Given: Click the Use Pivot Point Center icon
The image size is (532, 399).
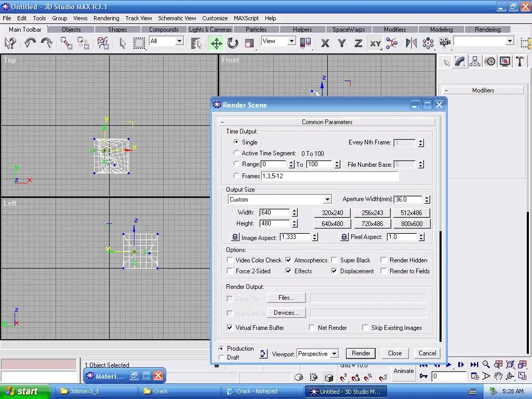Looking at the screenshot, I should pyautogui.click(x=305, y=43).
